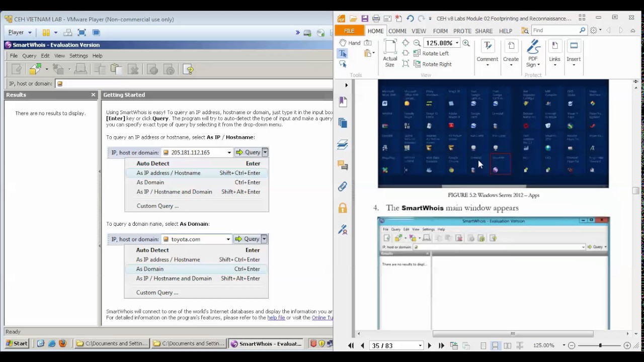
Task: Click the Windows Start button
Action: (17, 344)
